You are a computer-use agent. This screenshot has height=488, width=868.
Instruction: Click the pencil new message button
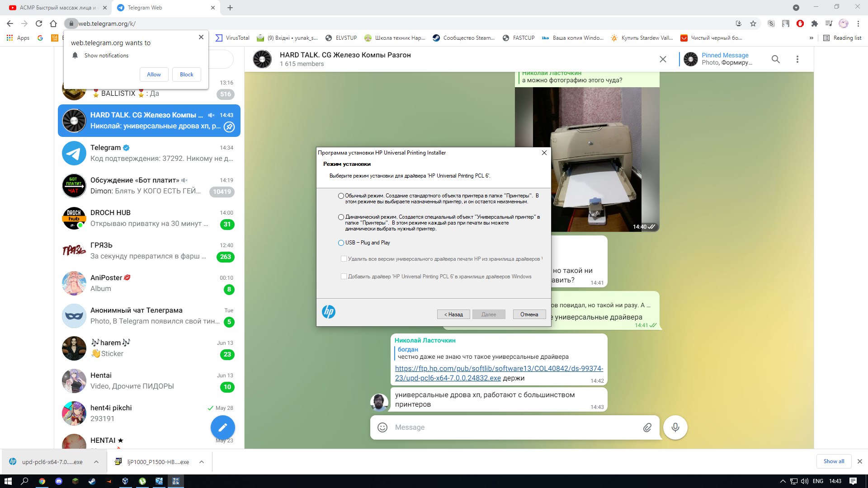[223, 427]
